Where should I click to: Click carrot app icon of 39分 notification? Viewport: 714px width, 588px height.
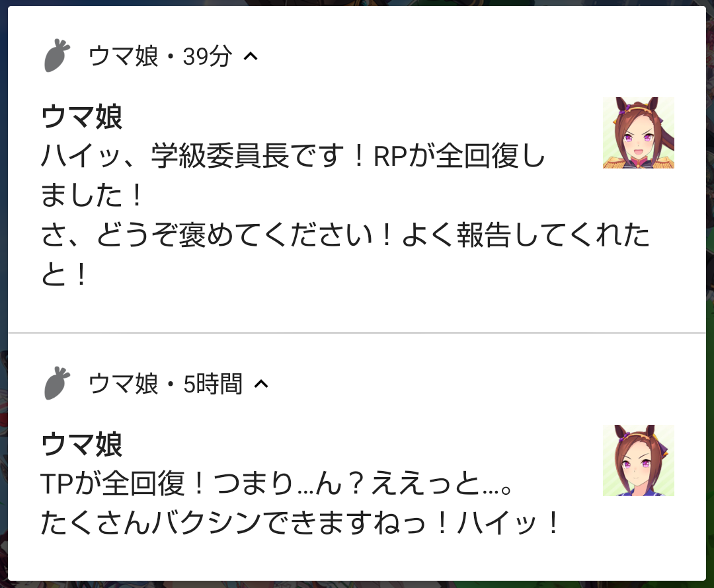57,55
